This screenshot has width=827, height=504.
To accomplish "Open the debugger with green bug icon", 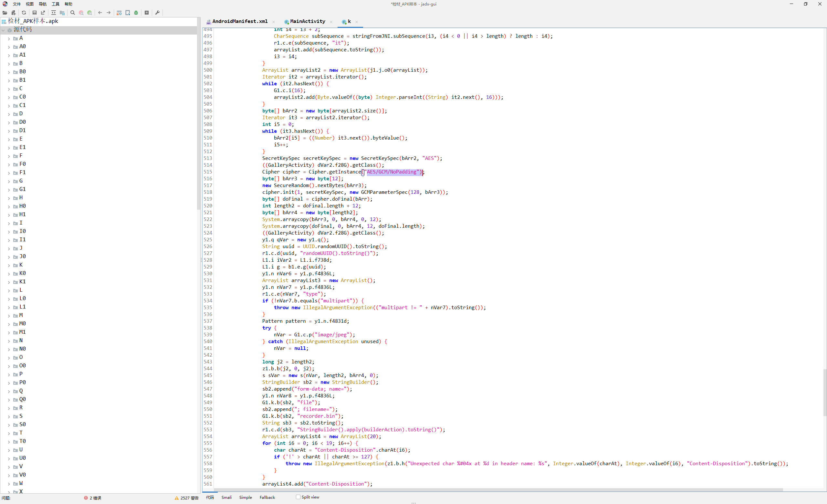I will pyautogui.click(x=136, y=13).
